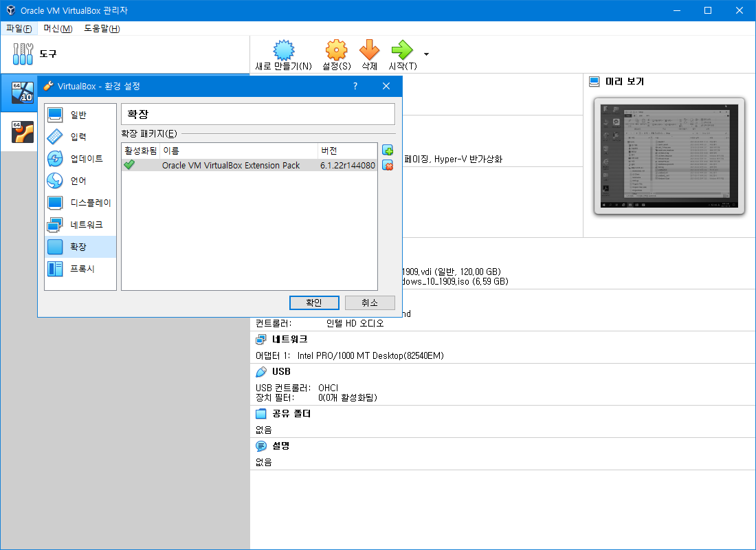The width and height of the screenshot is (756, 550).
Task: Open the 파일 menu
Action: 19,28
